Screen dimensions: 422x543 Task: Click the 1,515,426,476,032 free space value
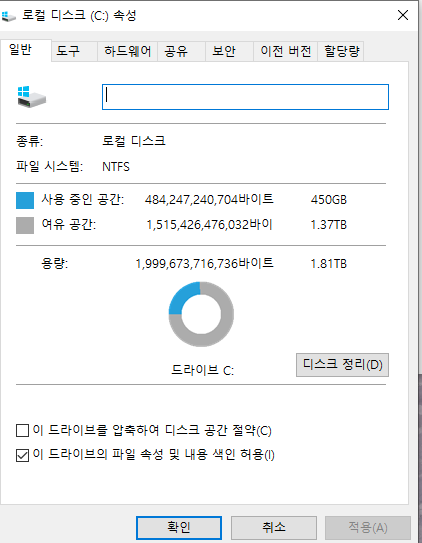[x=209, y=224]
